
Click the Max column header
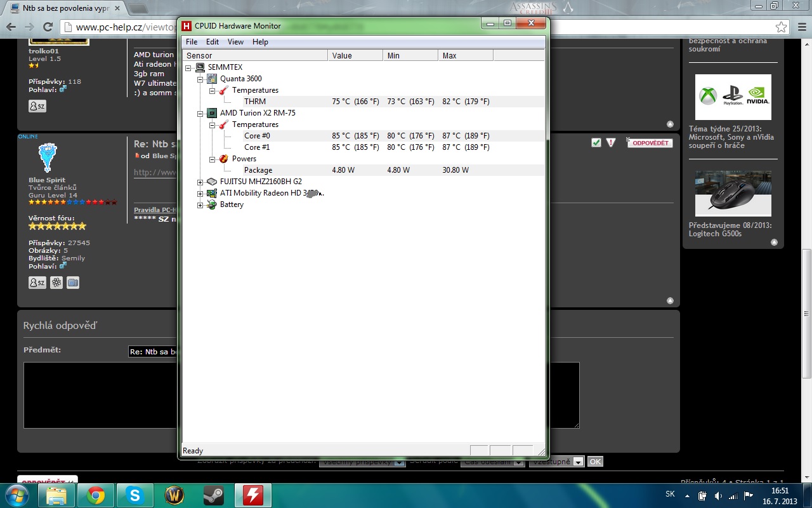(466, 56)
